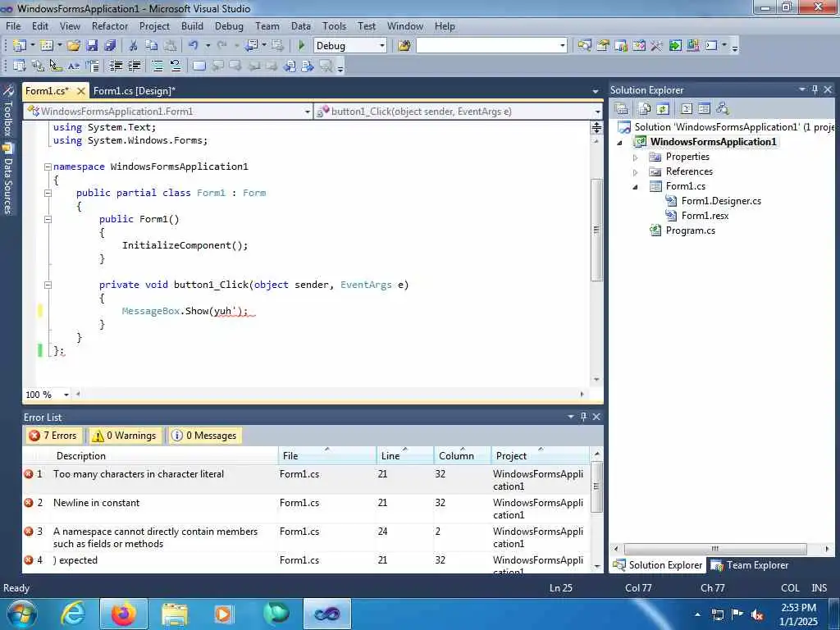Image resolution: width=840 pixels, height=630 pixels.
Task: Open the Debug menu
Action: click(229, 25)
